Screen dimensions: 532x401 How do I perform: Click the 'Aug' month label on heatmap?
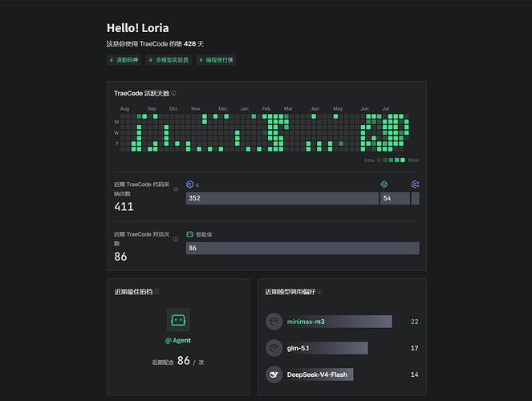124,108
